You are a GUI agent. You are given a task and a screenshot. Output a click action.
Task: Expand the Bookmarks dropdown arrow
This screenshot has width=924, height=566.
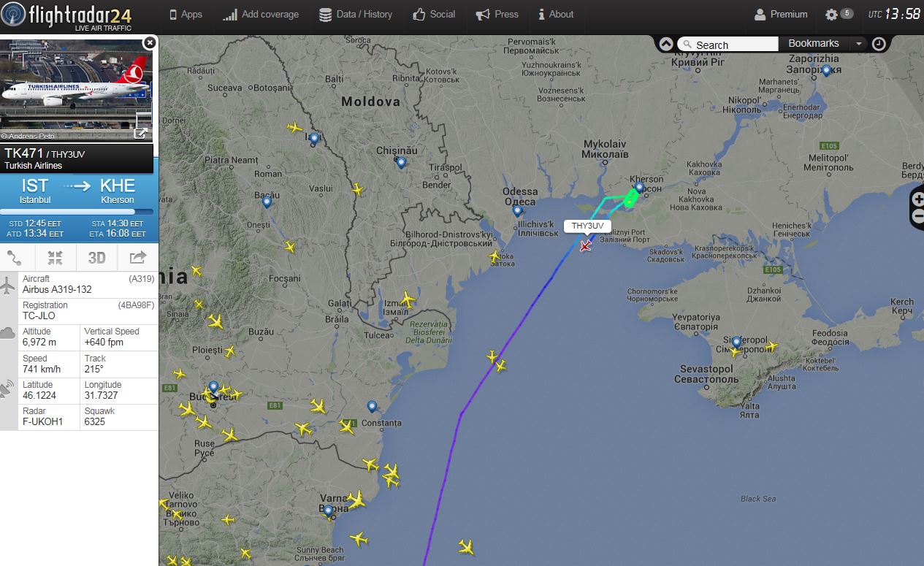(859, 44)
